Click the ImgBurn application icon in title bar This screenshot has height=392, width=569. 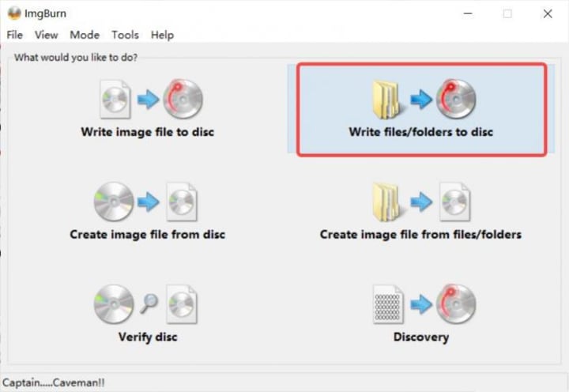[x=14, y=13]
